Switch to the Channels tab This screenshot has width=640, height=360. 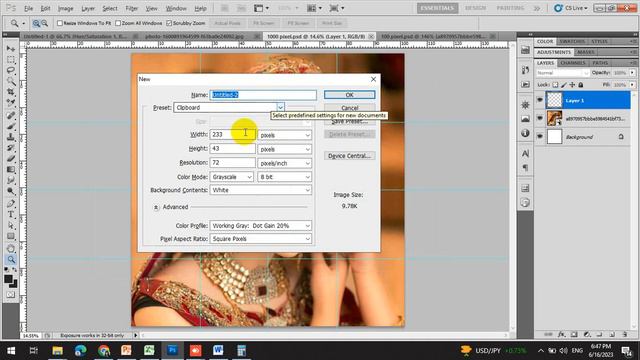(573, 63)
